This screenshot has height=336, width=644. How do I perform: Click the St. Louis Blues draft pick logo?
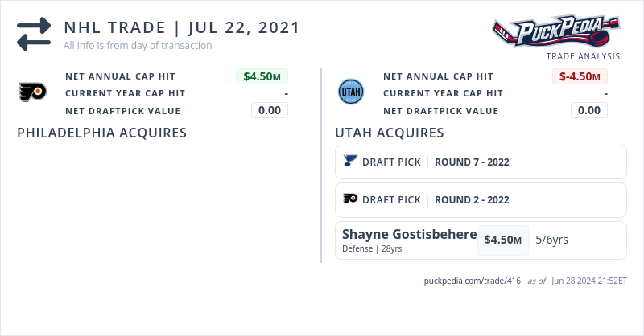click(x=349, y=162)
